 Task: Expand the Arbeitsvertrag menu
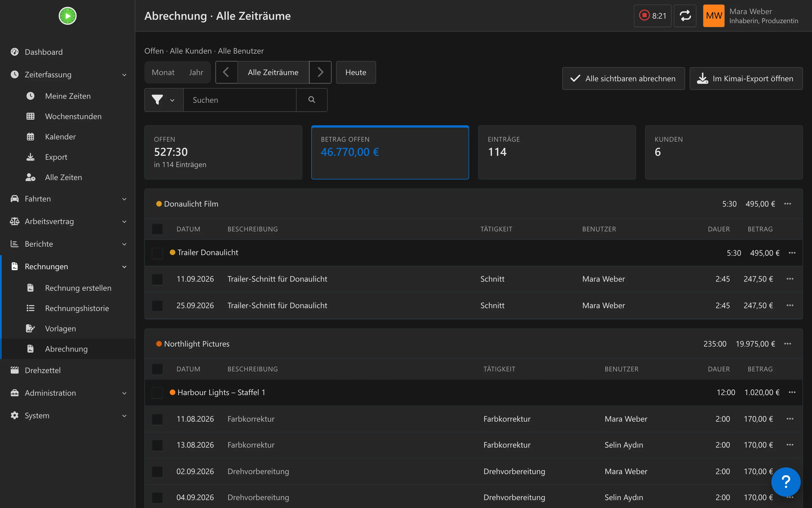(67, 222)
